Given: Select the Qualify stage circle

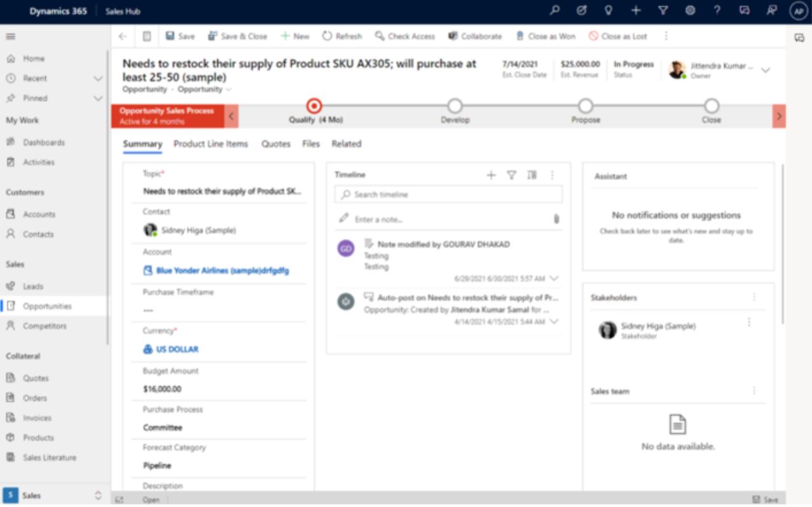Looking at the screenshot, I should click(x=314, y=106).
